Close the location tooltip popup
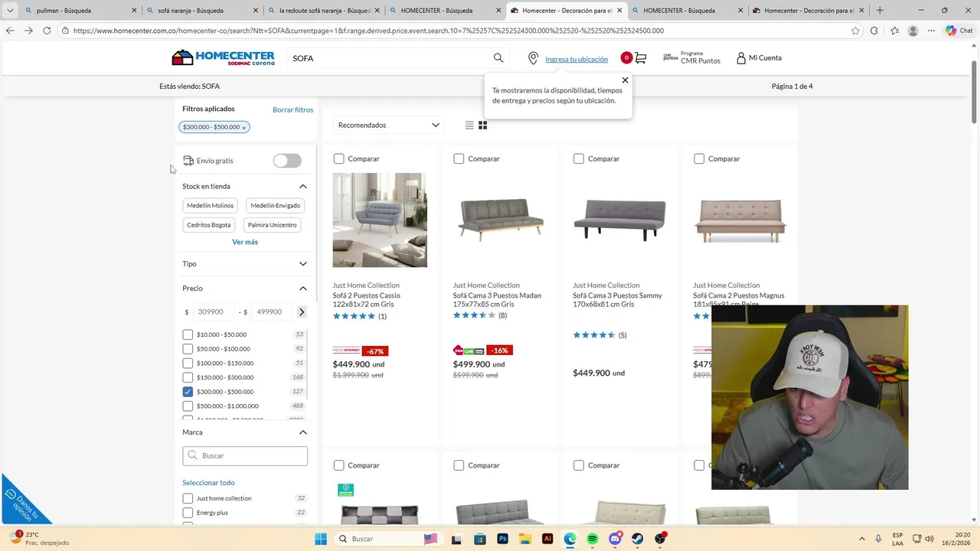This screenshot has width=980, height=551. click(x=625, y=80)
